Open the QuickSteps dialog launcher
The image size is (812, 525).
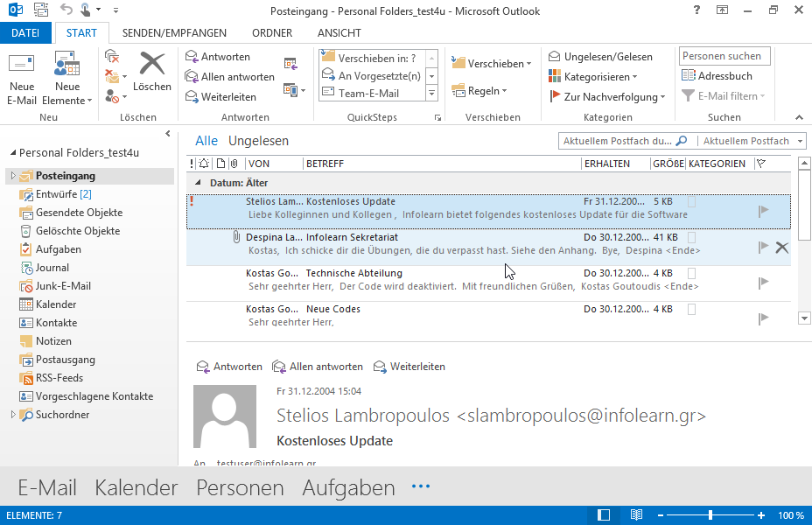coord(437,118)
